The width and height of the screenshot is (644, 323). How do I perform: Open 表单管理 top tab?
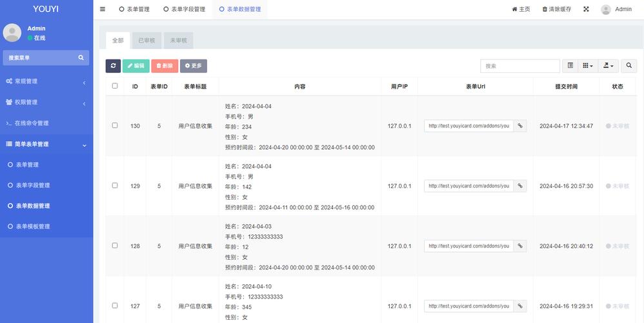[x=134, y=9]
